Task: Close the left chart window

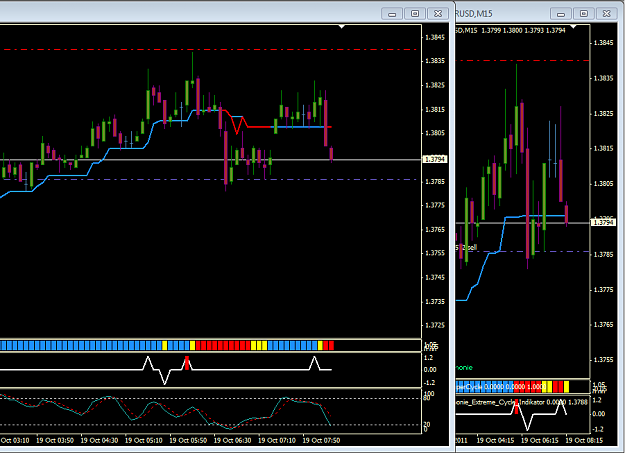Action: click(438, 14)
